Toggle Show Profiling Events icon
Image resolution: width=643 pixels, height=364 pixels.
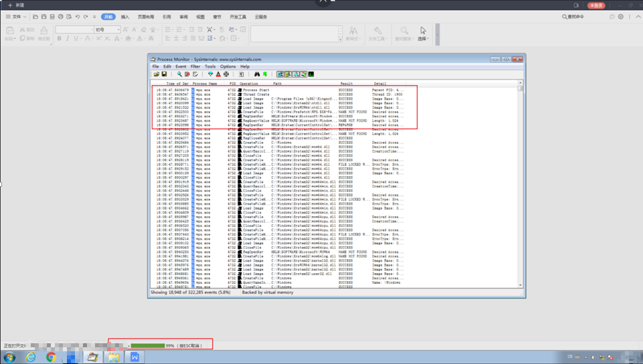coord(311,74)
